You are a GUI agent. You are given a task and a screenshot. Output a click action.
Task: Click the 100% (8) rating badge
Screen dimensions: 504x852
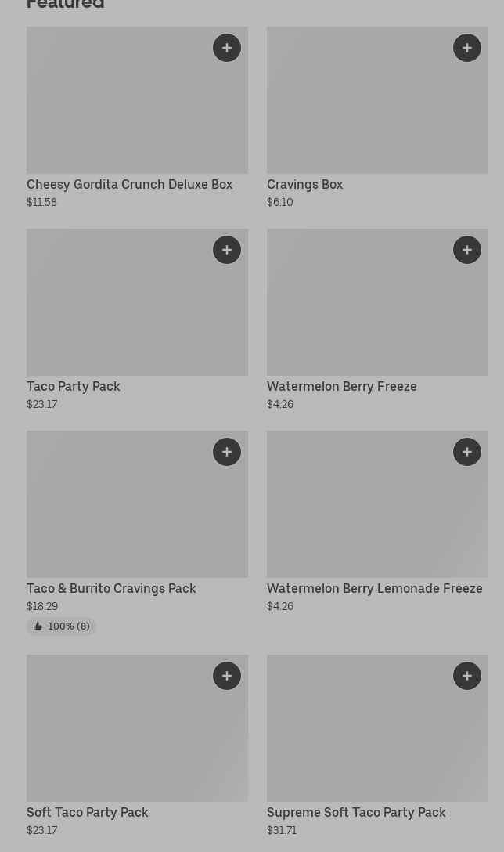coord(61,626)
